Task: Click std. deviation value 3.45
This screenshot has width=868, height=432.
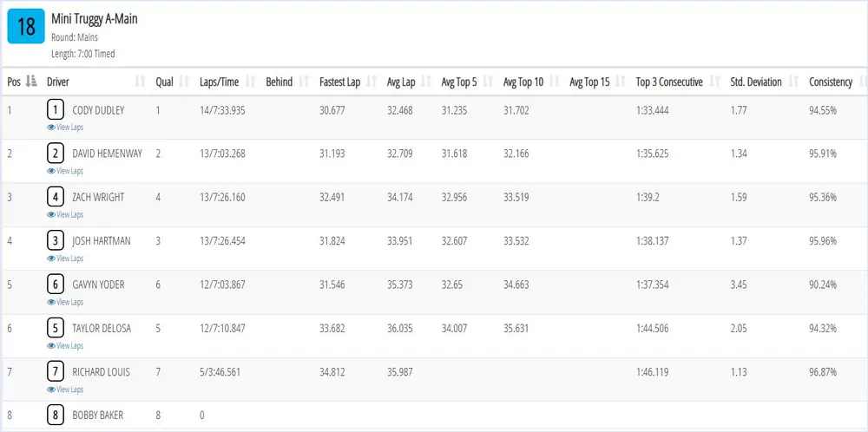Action: pyautogui.click(x=739, y=285)
